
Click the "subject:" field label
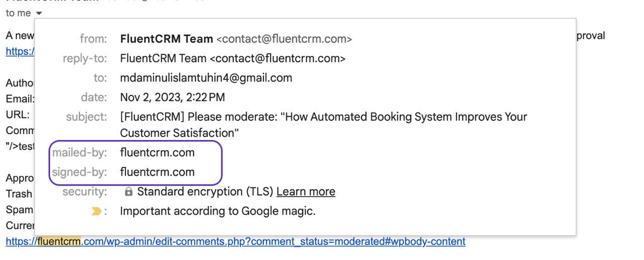coord(87,117)
